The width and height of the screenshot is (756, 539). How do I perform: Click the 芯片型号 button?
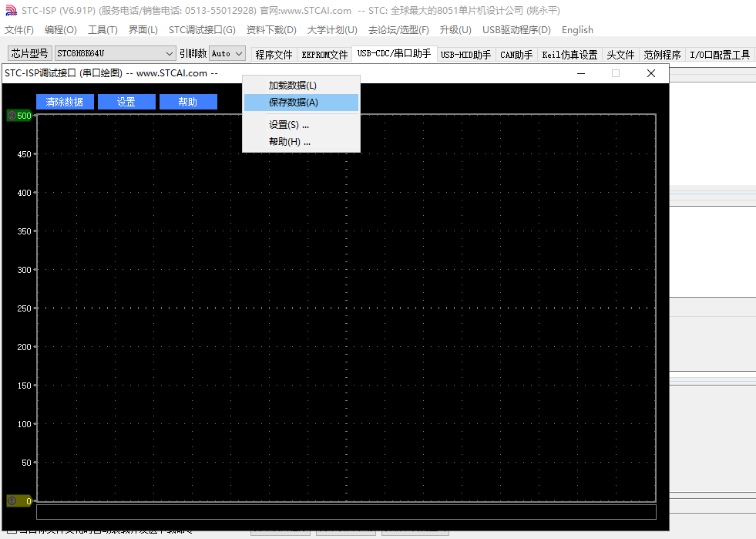point(29,53)
